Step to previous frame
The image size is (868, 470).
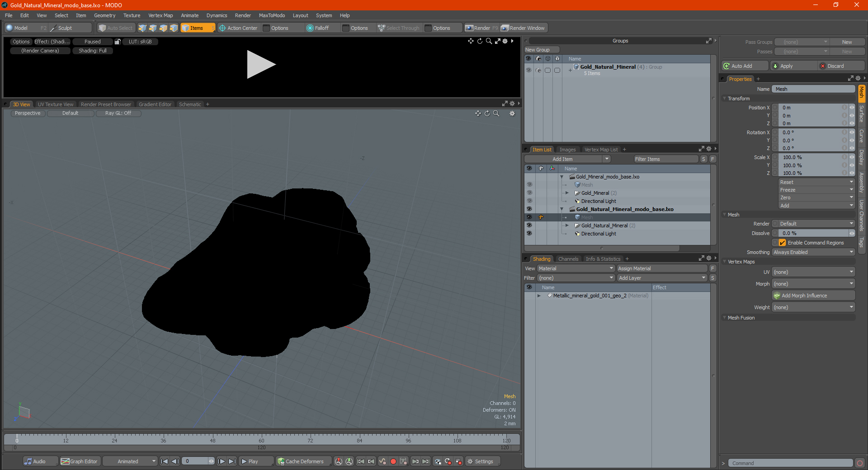point(175,461)
